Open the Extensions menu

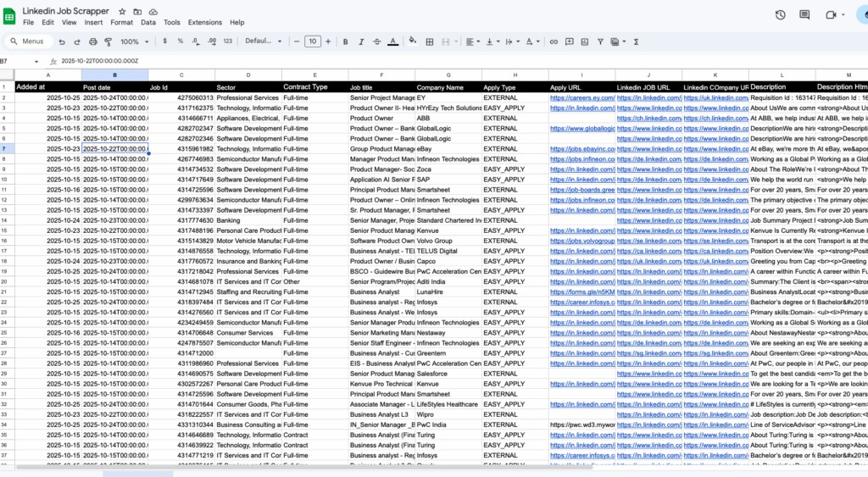click(x=205, y=23)
